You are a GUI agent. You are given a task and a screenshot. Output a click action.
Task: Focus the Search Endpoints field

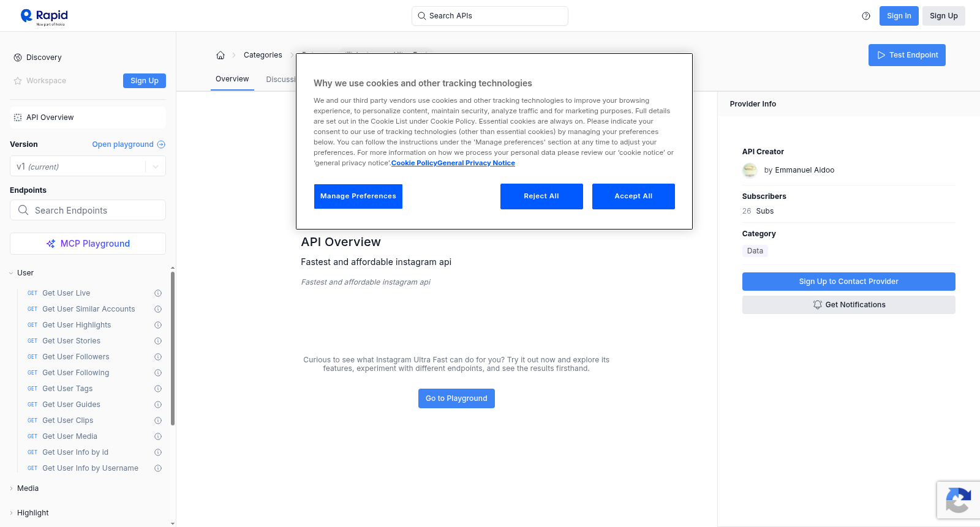(x=88, y=210)
